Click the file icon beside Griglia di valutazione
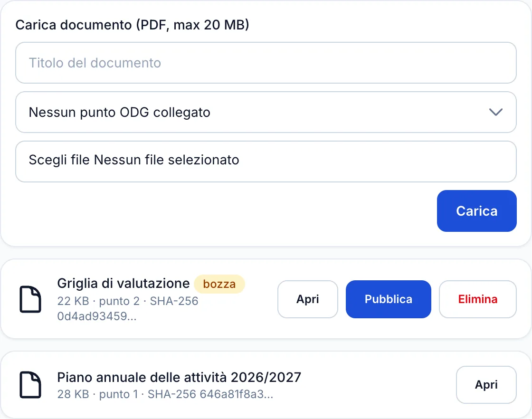 [x=30, y=299]
